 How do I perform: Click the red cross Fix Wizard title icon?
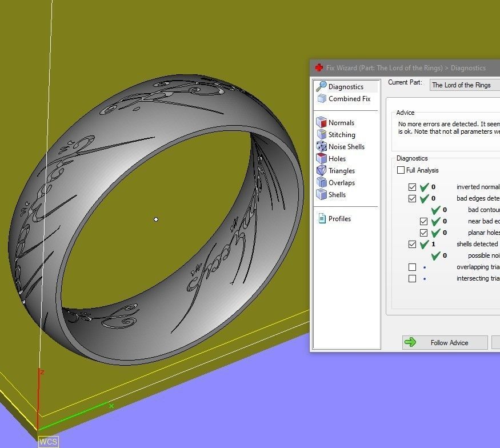(x=319, y=67)
